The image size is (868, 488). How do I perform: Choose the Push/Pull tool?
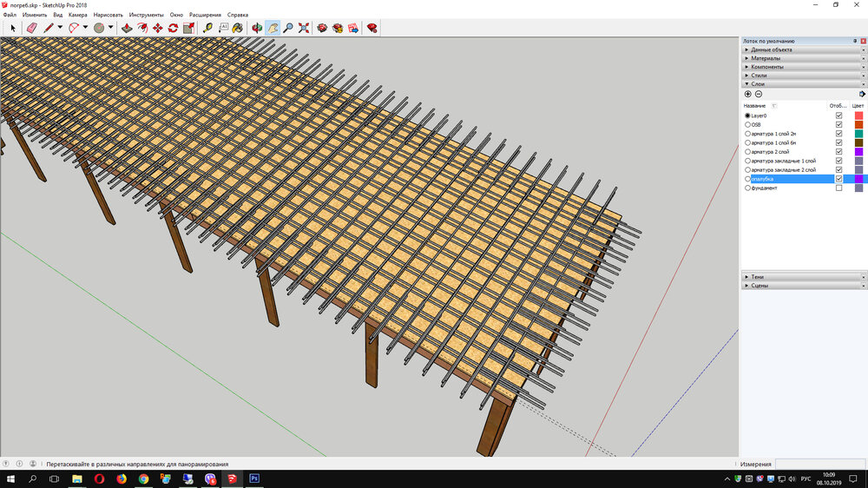(x=127, y=28)
